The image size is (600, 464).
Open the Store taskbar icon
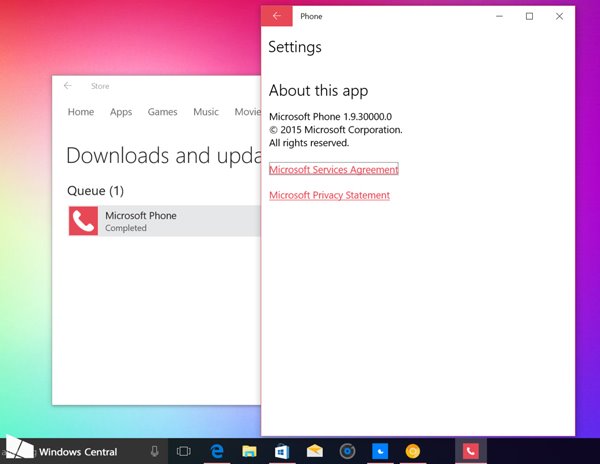(x=282, y=451)
